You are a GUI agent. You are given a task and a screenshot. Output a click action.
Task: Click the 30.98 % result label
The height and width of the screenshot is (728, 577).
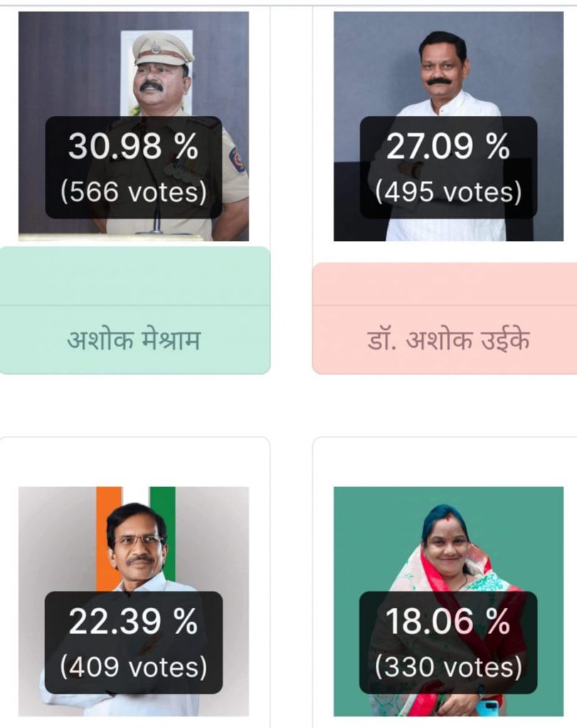(133, 147)
